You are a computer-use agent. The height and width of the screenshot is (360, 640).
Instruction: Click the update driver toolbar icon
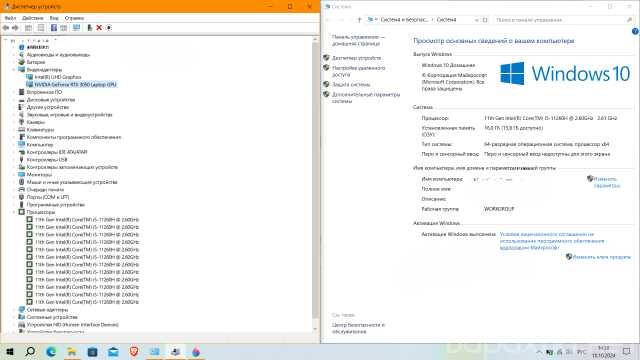tap(90, 28)
